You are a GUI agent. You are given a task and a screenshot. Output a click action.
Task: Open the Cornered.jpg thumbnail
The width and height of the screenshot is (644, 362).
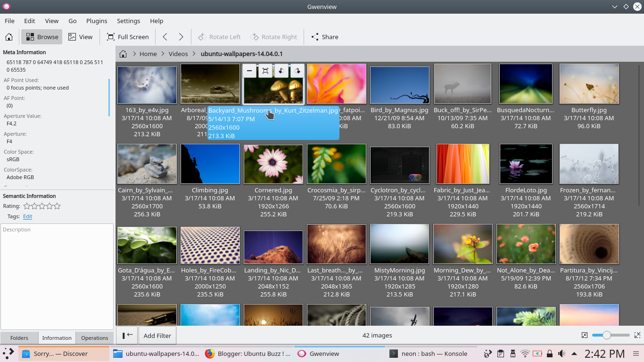point(273,164)
